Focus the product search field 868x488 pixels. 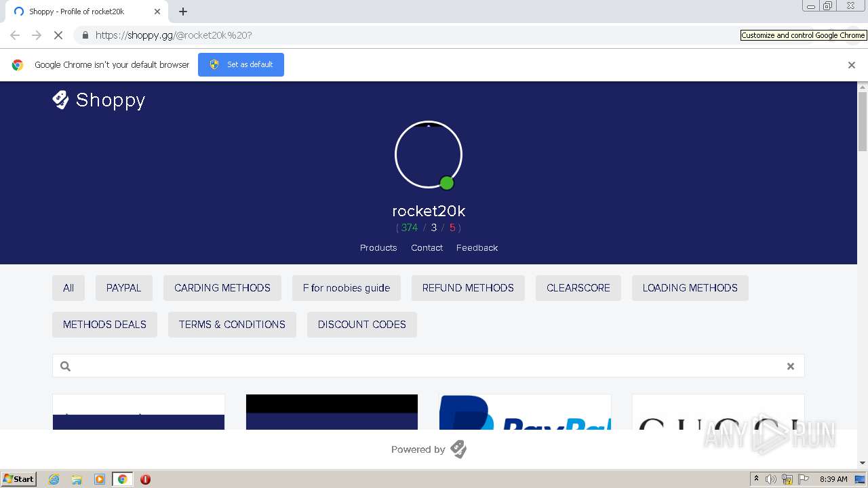coord(429,366)
